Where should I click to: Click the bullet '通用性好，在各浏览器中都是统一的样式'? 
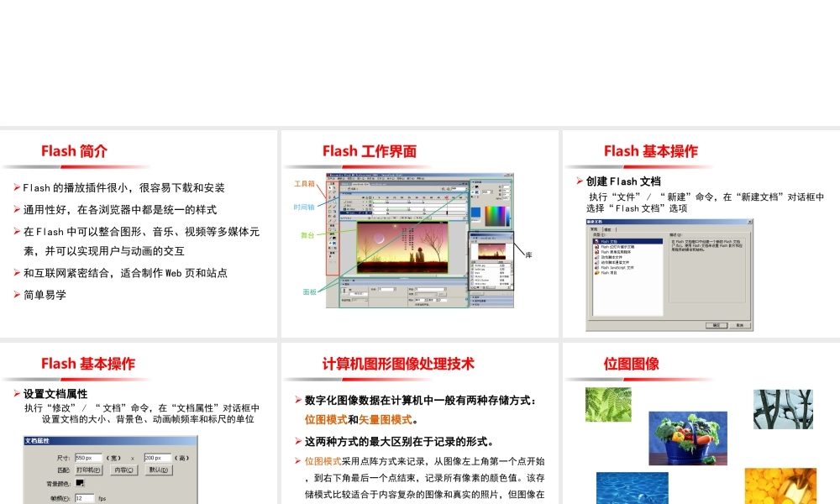[120, 210]
